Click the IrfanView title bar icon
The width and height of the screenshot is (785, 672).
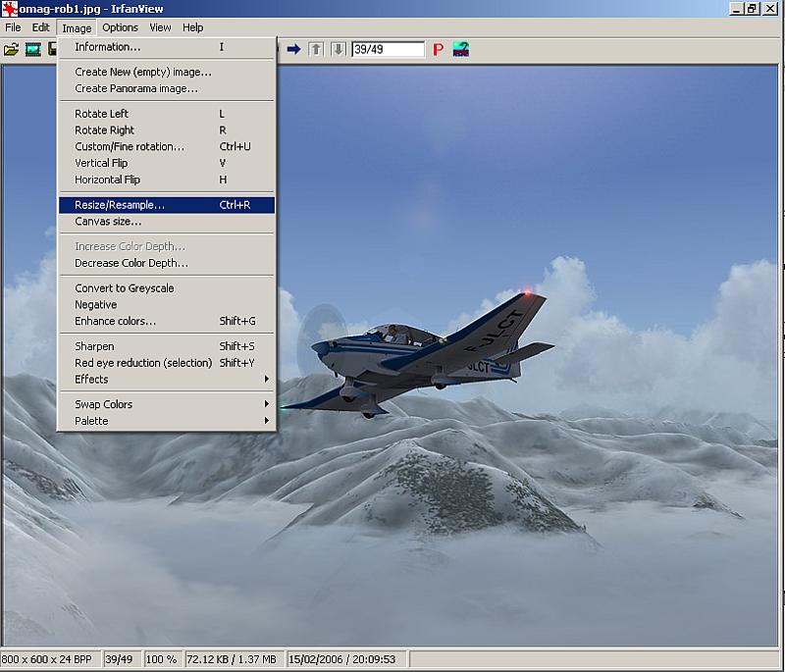[10, 9]
